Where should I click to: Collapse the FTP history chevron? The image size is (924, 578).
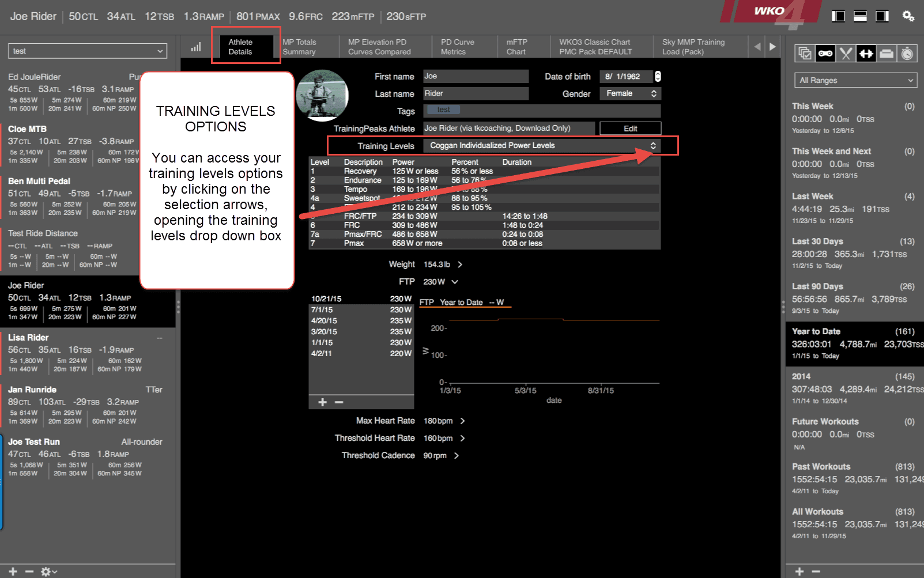[x=455, y=282]
